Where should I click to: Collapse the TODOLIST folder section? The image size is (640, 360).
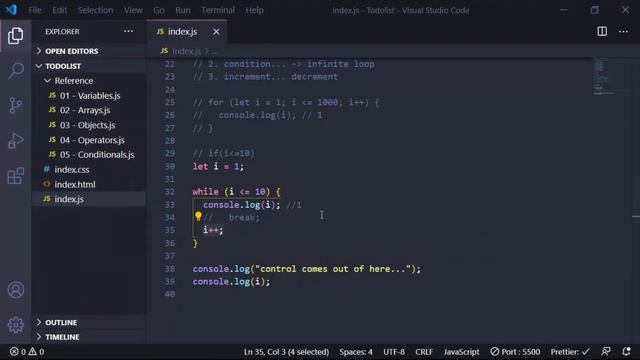pos(63,66)
